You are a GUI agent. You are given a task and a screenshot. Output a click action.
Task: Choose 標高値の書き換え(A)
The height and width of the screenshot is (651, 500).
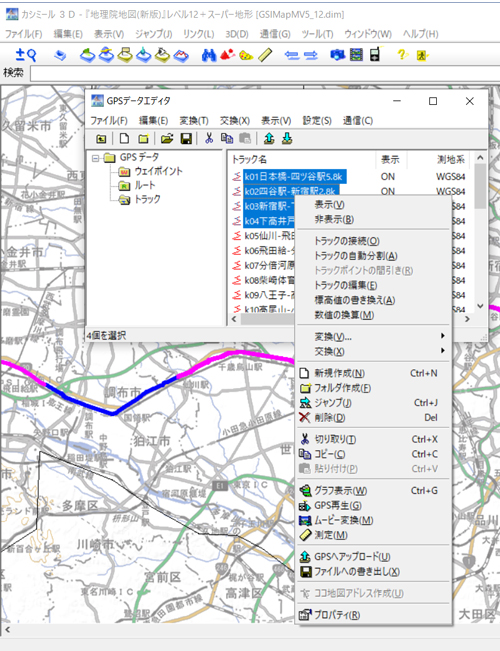(x=374, y=300)
